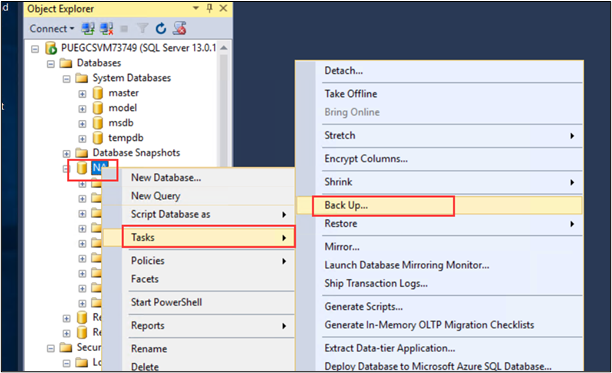Select the PUEGCSVM73749 server node
Viewport: 612px width, 373px height.
point(138,48)
